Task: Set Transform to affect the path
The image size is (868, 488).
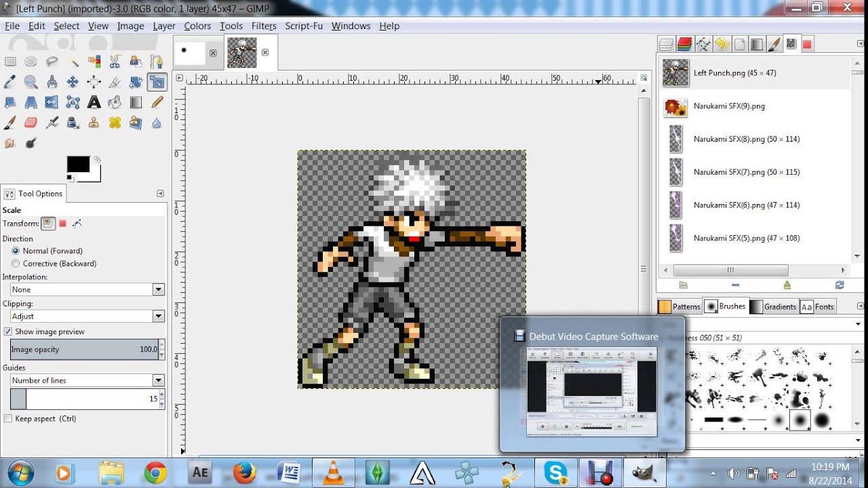Action: (x=77, y=223)
